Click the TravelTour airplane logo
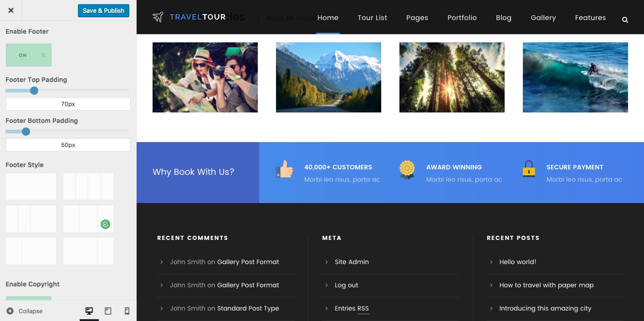The height and width of the screenshot is (321, 644). pyautogui.click(x=158, y=17)
